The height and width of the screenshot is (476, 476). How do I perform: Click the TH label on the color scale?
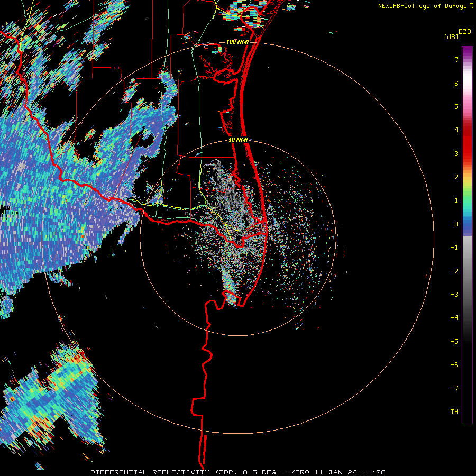pos(454,412)
